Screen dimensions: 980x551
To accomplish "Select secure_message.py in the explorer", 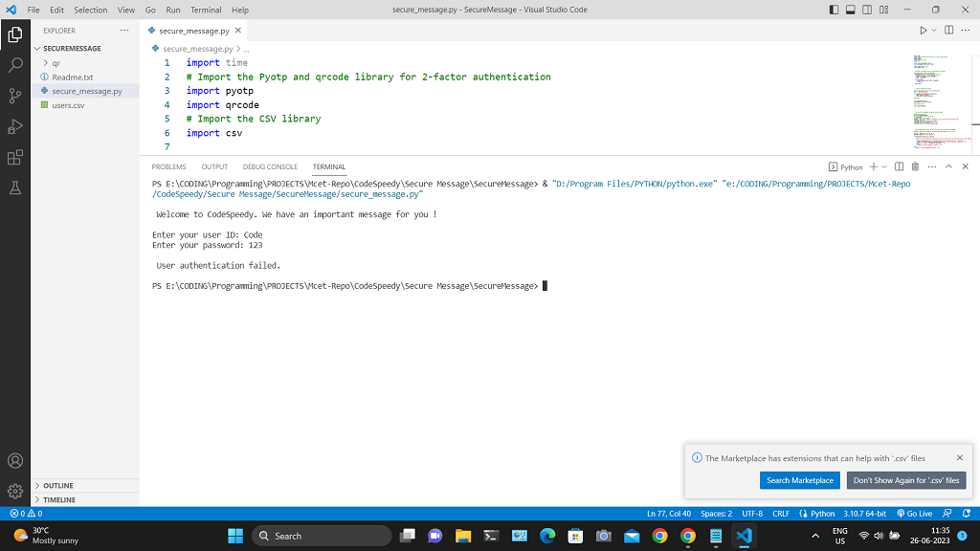I will [x=85, y=91].
